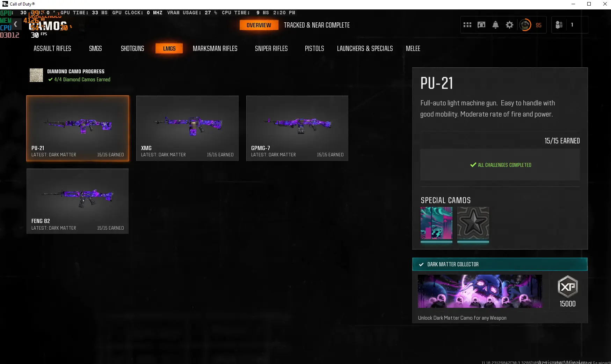Screen dimensions: 611x364
Task: Switch to Sniper Rifles category
Action: pos(271,49)
